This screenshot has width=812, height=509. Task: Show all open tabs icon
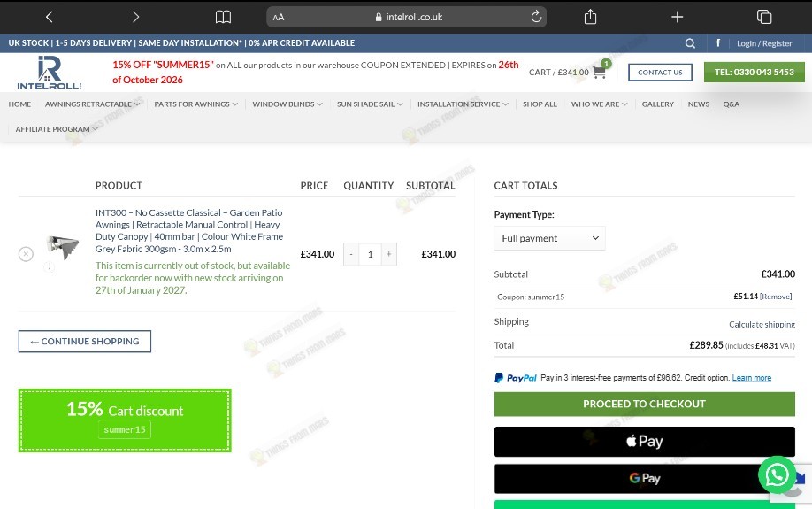(x=764, y=17)
